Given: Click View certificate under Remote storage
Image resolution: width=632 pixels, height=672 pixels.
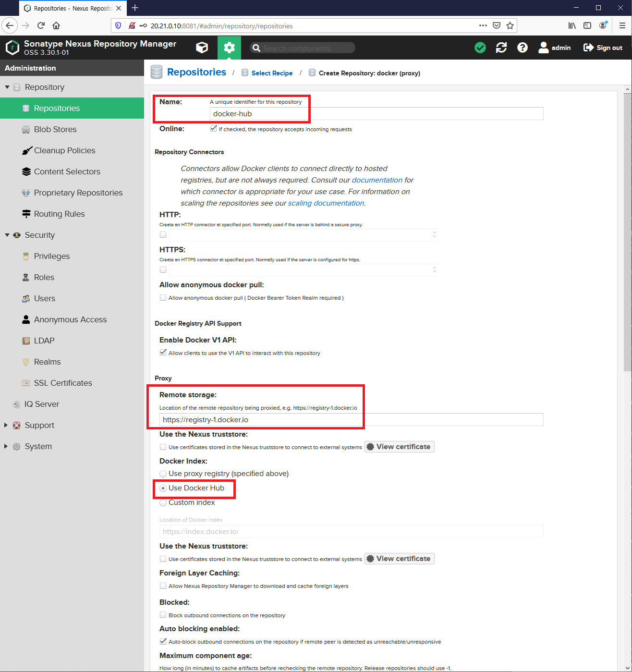Looking at the screenshot, I should click(400, 447).
